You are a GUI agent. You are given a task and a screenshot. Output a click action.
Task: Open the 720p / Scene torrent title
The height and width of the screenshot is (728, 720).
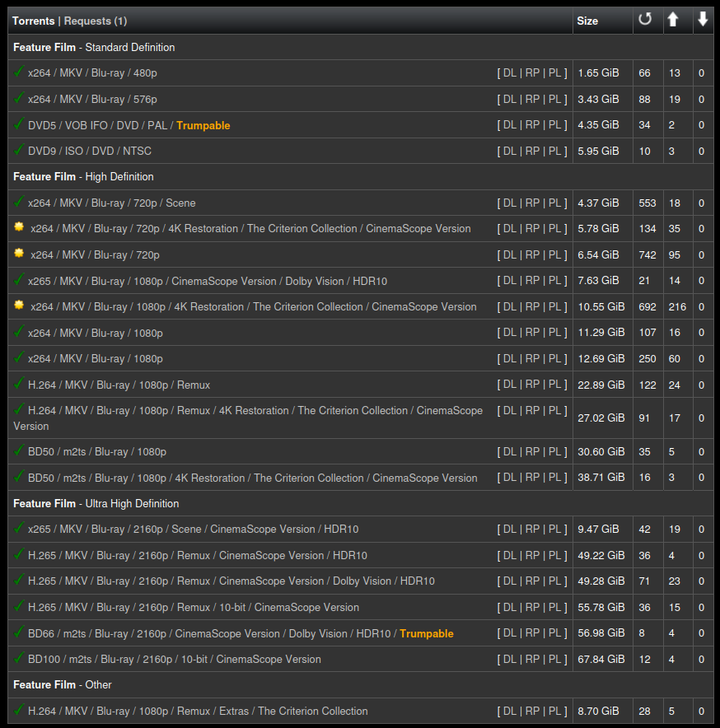[111, 203]
